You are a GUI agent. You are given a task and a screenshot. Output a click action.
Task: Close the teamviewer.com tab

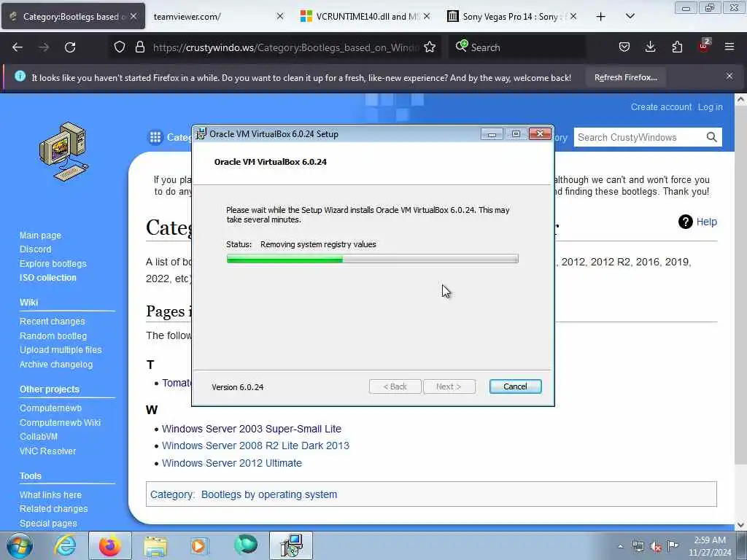click(280, 16)
